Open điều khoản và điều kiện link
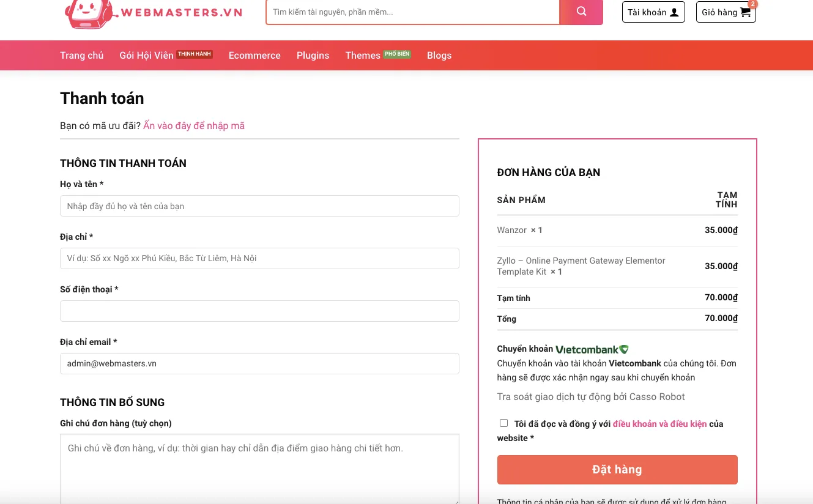 [659, 424]
